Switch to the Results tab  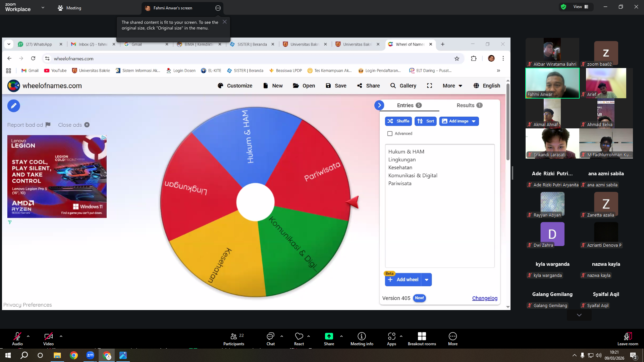[x=470, y=105]
